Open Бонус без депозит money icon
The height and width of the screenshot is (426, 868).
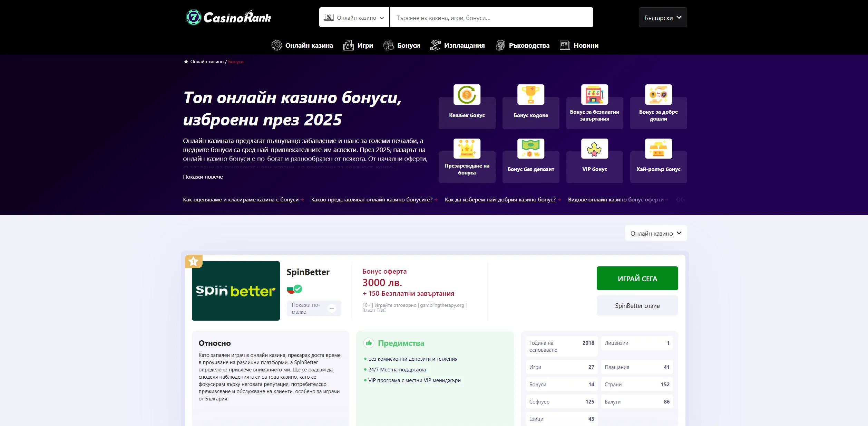point(530,149)
